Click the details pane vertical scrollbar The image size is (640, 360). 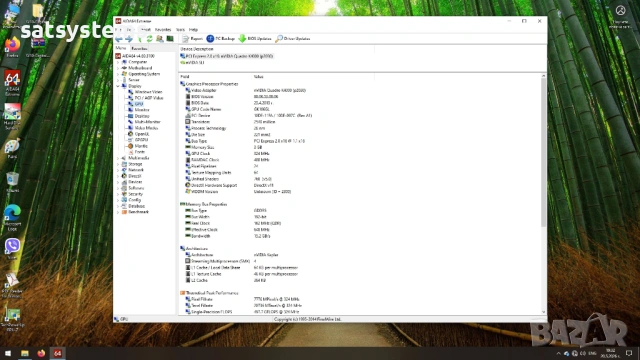click(543, 153)
